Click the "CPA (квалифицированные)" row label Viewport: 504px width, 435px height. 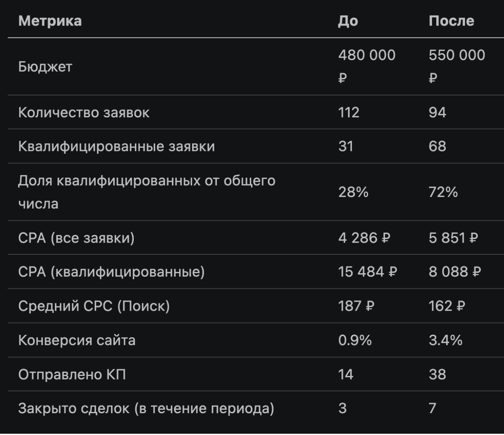pyautogui.click(x=112, y=272)
